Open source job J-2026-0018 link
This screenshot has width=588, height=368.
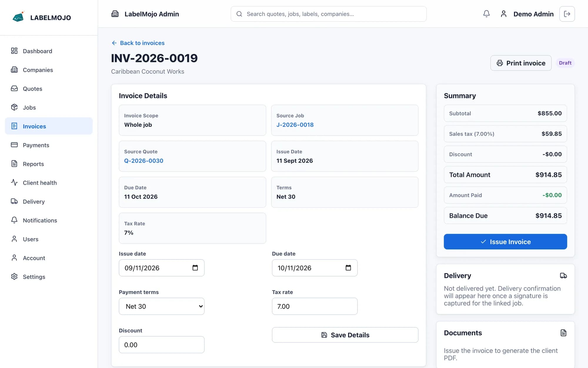pos(295,125)
